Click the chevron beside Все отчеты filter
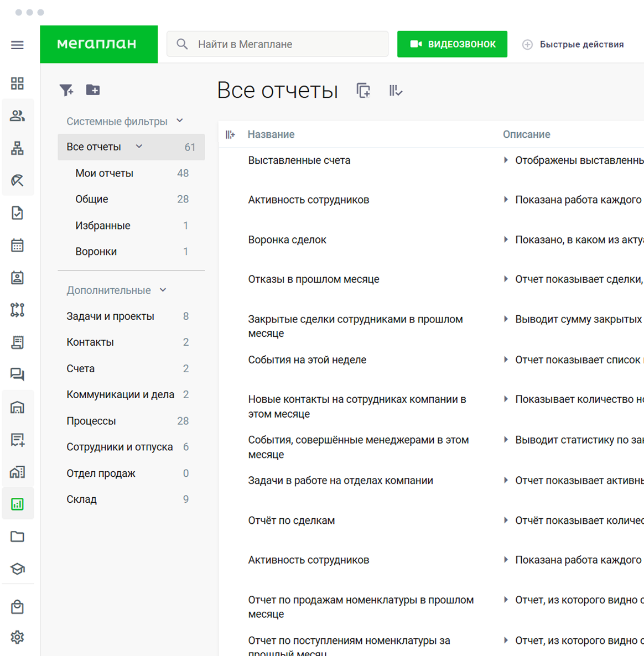Image resolution: width=644 pixels, height=656 pixels. pos(139,146)
